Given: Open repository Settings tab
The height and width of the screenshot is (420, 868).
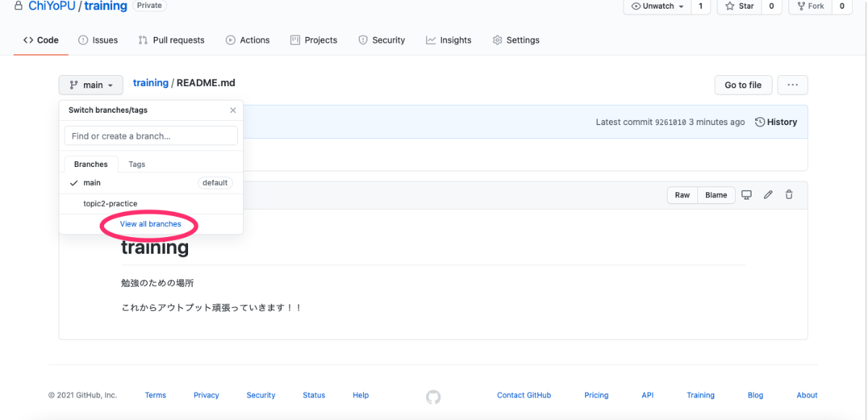Looking at the screenshot, I should click(516, 40).
